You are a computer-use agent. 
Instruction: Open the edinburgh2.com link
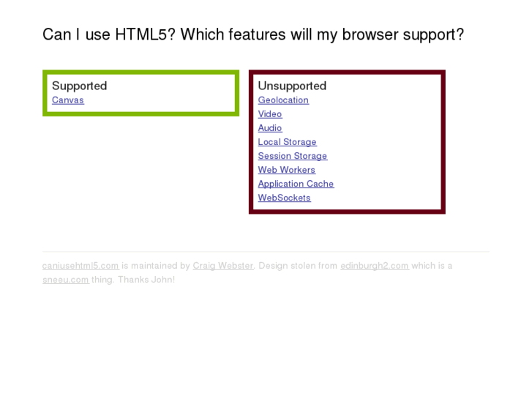(x=374, y=266)
